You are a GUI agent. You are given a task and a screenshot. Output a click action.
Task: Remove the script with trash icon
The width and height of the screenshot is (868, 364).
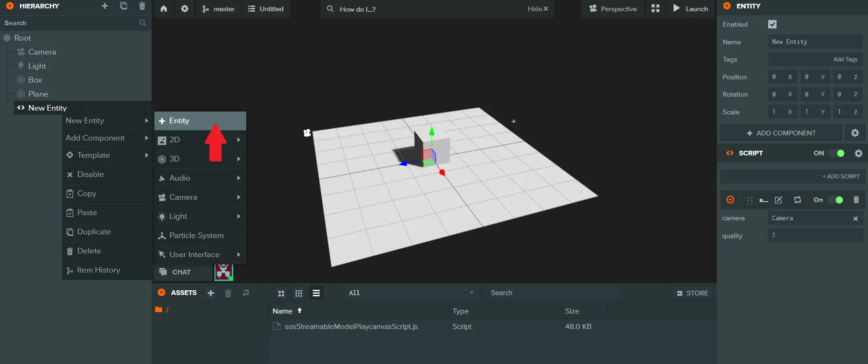(856, 200)
